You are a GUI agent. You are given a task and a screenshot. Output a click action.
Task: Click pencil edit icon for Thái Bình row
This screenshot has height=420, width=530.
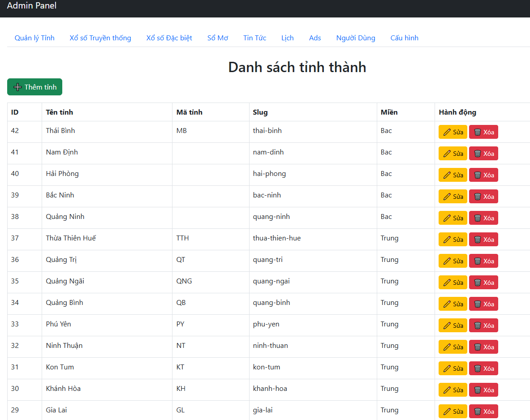pos(447,132)
